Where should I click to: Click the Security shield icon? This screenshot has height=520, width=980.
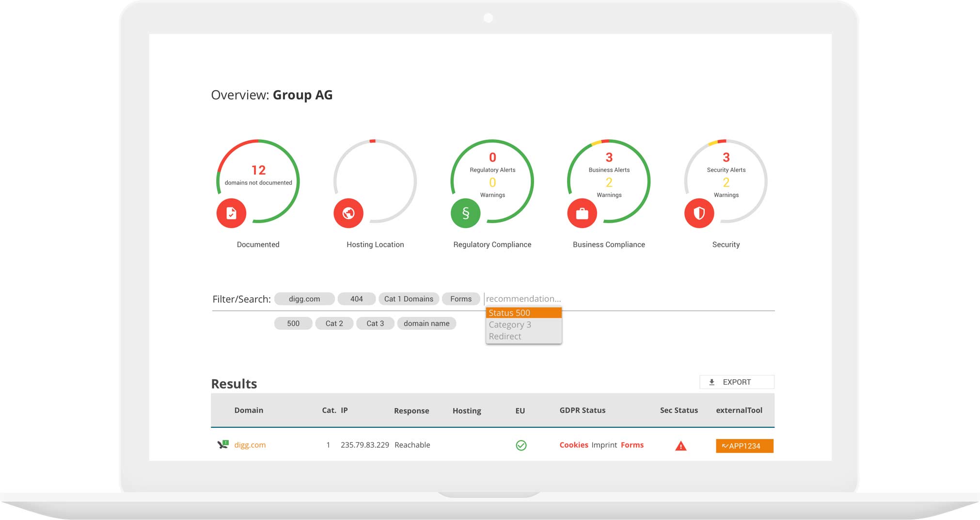coord(699,213)
